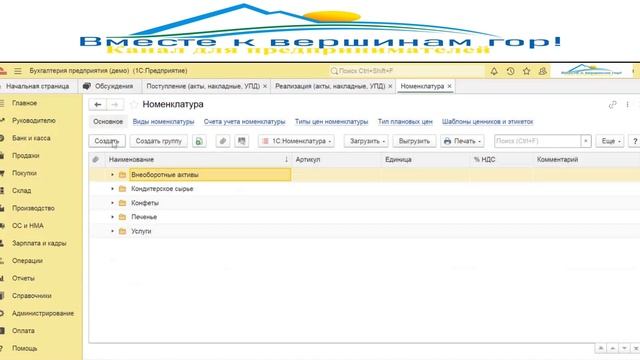Open the vertical three-dot menu
Viewport: 640px width, 360px height.
coord(627,105)
